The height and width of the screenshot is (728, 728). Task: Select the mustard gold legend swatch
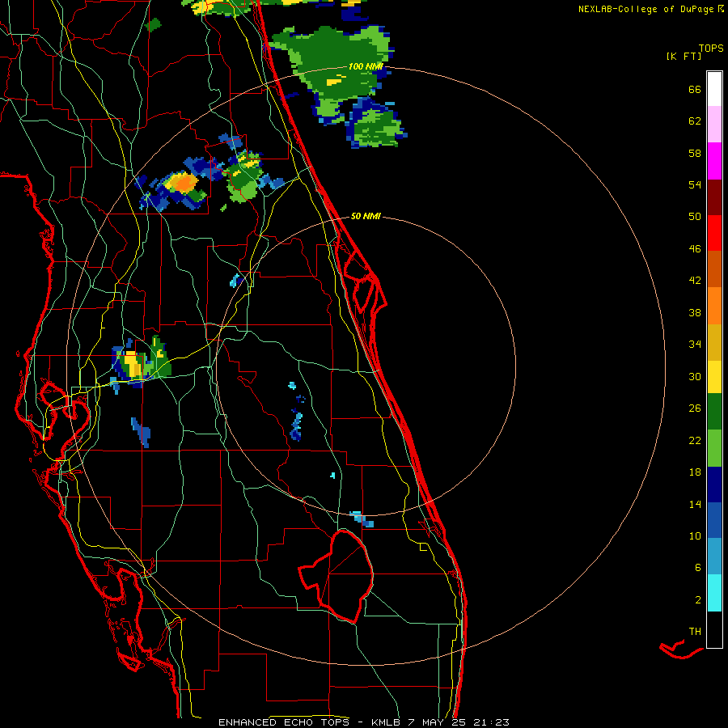tap(714, 342)
